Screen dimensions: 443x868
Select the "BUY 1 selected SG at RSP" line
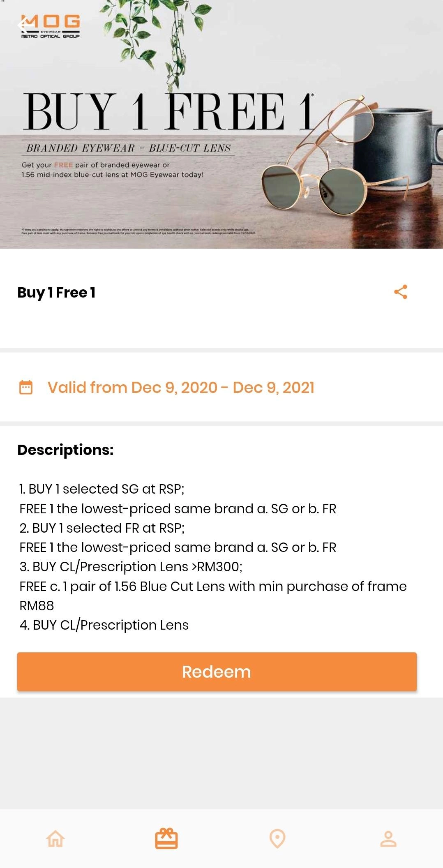[102, 489]
